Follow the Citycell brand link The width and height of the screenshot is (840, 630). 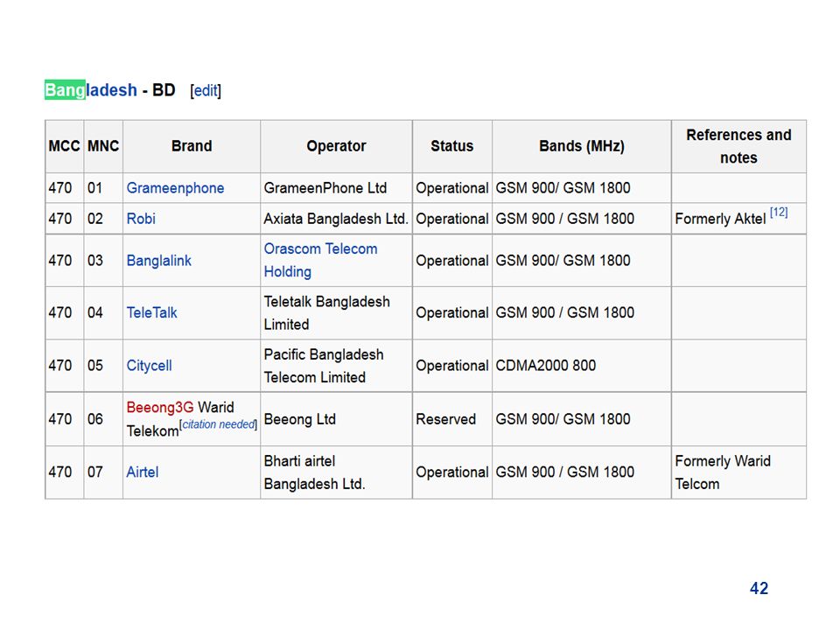click(x=149, y=366)
